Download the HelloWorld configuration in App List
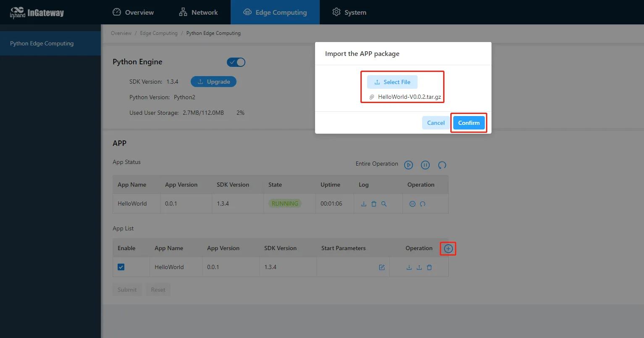Screen dimensions: 644x338 (x=409, y=267)
